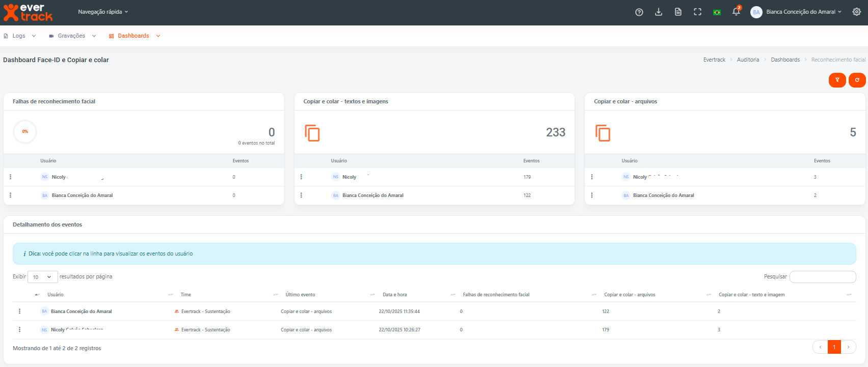Open the Gravações menu
This screenshot has width=868, height=367.
pos(72,36)
